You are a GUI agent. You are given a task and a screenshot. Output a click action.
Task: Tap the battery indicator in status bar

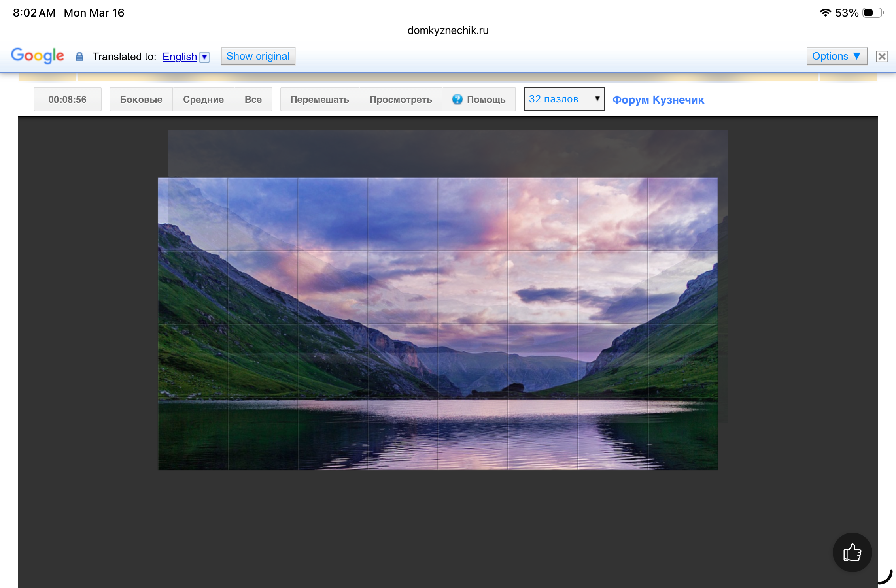873,13
